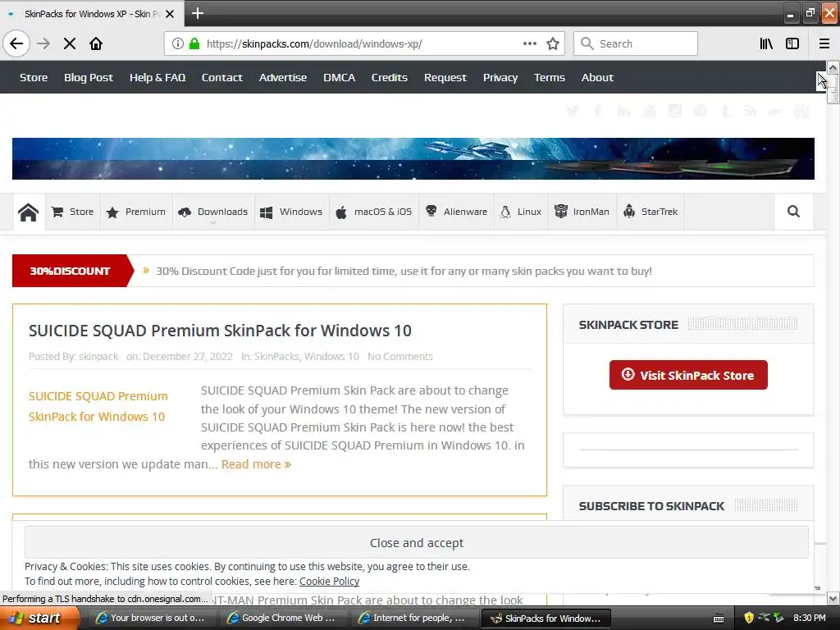The width and height of the screenshot is (840, 630).
Task: Open the browser home page
Action: (96, 44)
